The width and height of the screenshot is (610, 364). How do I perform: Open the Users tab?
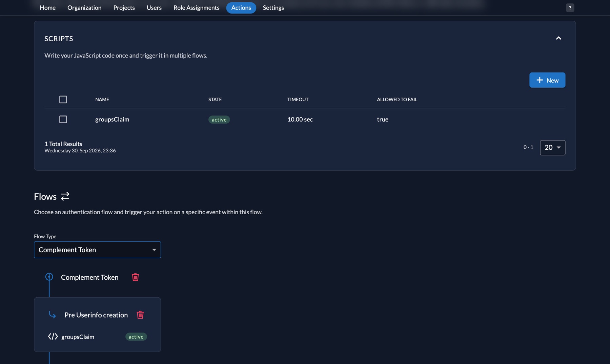[154, 8]
